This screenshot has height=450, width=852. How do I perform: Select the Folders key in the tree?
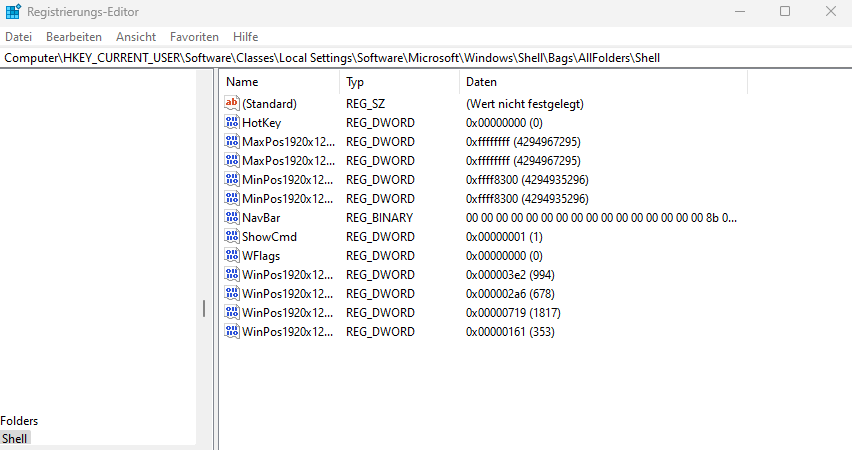(x=19, y=421)
